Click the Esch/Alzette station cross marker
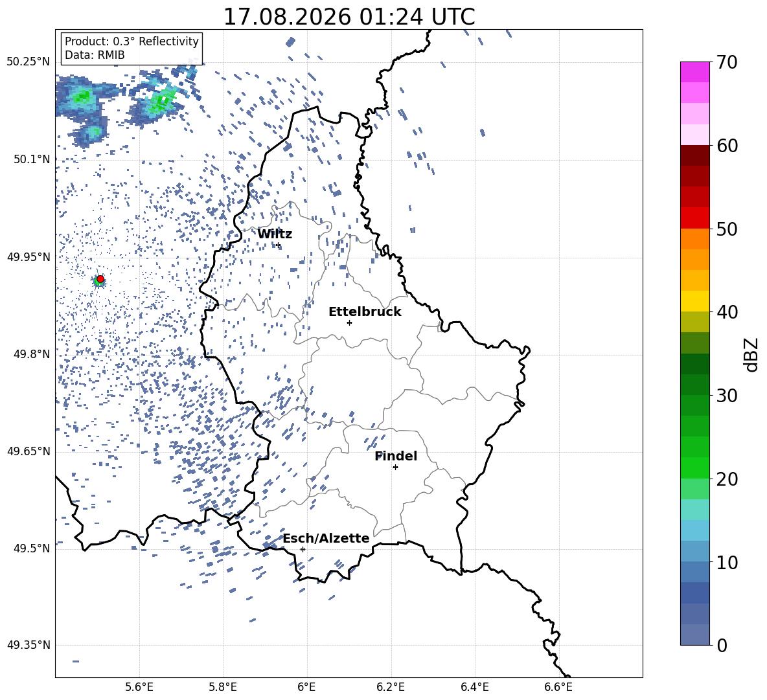The image size is (767, 700). click(x=303, y=549)
